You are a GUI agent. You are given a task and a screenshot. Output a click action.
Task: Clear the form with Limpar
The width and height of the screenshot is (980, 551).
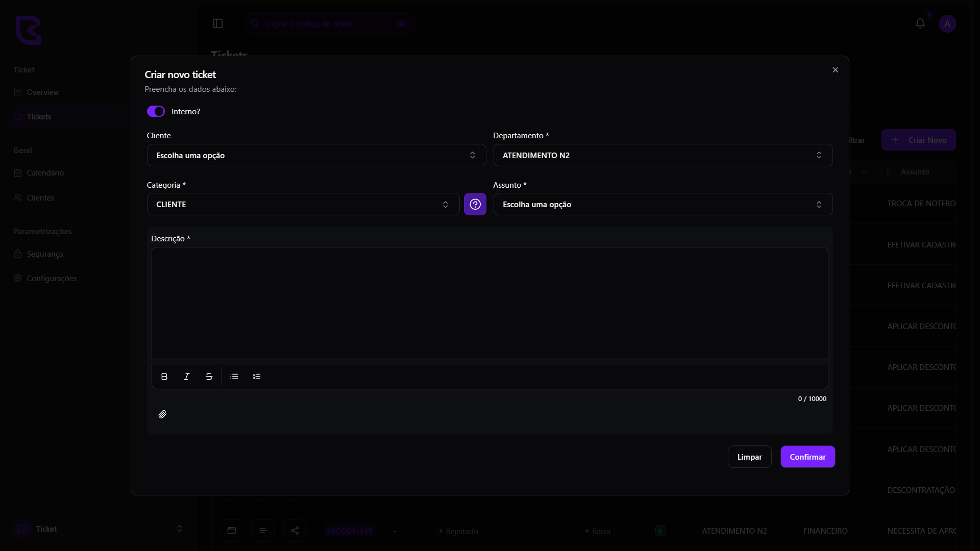pos(749,457)
